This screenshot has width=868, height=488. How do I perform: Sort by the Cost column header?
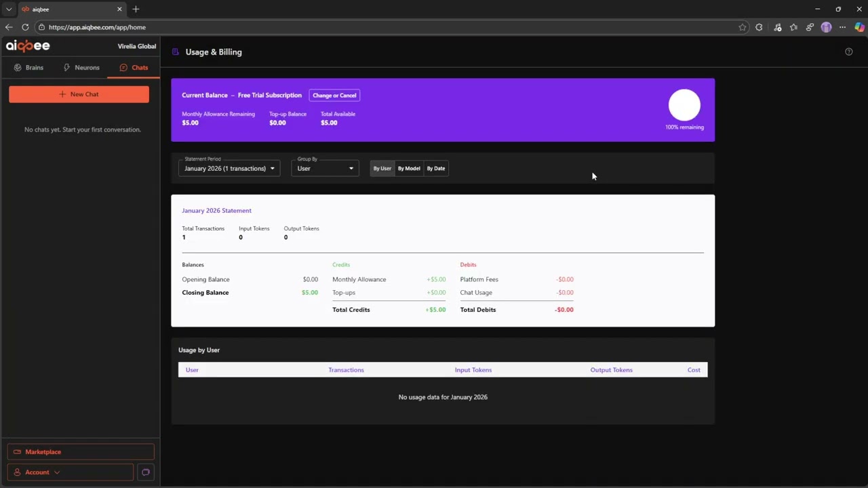coord(694,370)
